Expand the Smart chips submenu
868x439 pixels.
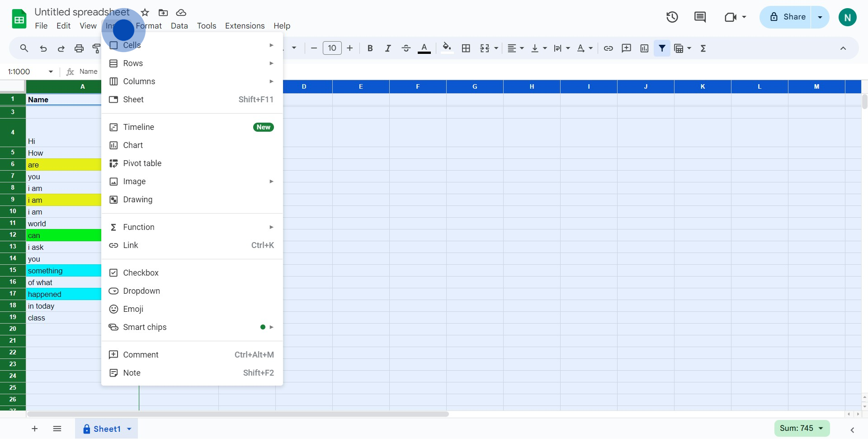tap(145, 327)
